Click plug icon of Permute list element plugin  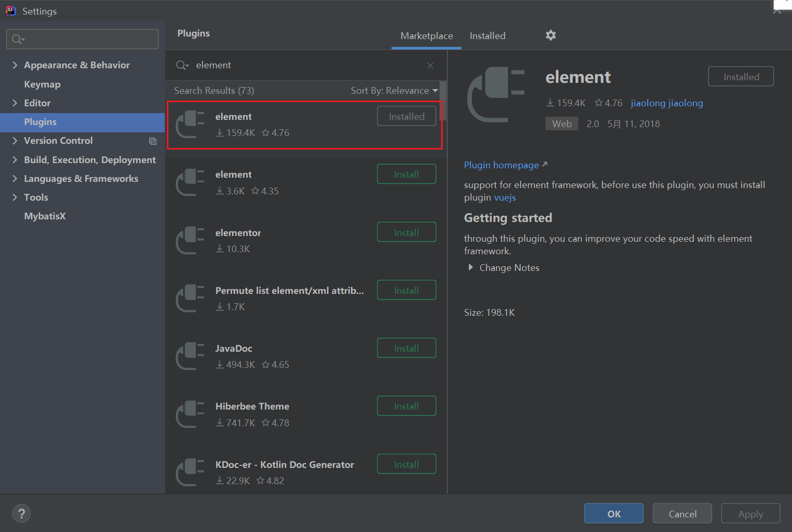pyautogui.click(x=190, y=299)
